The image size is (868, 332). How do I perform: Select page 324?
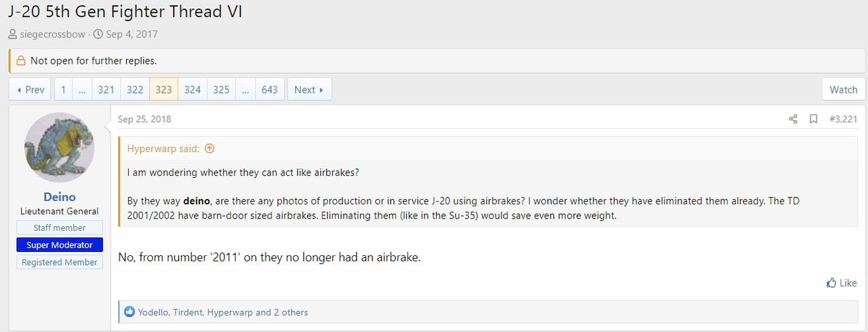coord(193,90)
